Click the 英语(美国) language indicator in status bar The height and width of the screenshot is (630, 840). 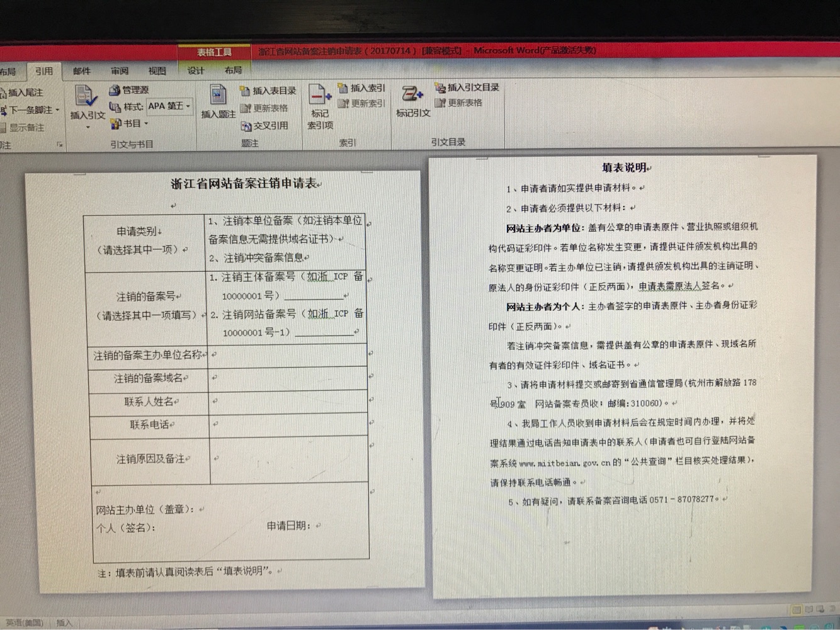(24, 622)
